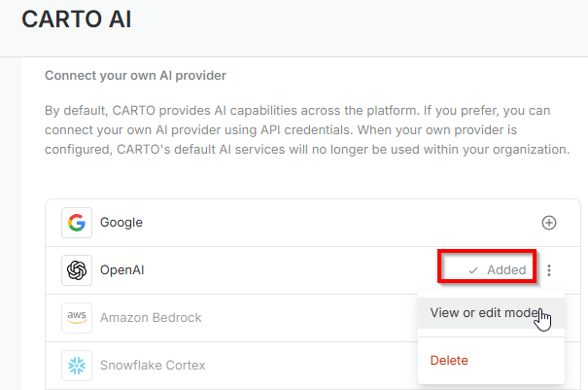Choose Delete from the OpenAI menu
This screenshot has height=390, width=588.
point(449,360)
